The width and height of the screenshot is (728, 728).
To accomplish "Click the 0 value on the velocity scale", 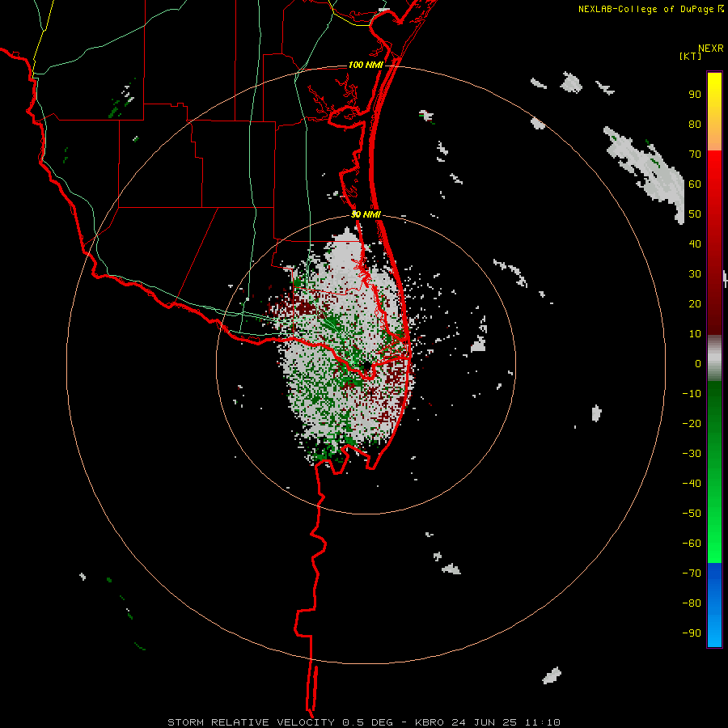I will [x=698, y=364].
